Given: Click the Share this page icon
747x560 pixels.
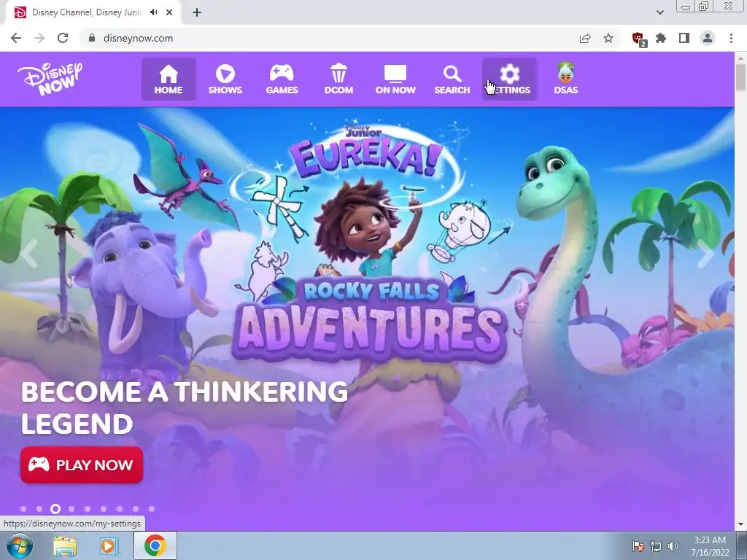Looking at the screenshot, I should (585, 38).
